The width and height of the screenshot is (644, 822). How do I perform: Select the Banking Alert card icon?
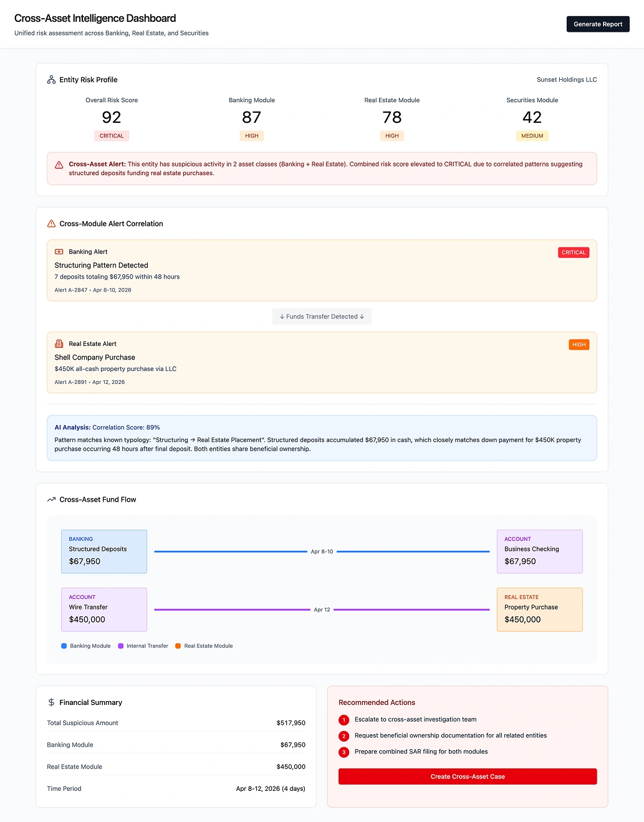pos(59,251)
